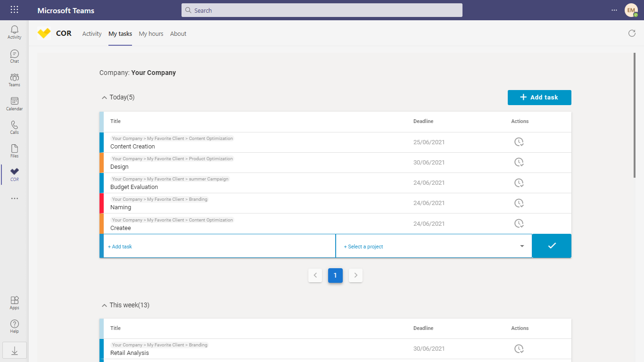
Task: Select the COR app in the sidebar
Action: (x=15, y=174)
